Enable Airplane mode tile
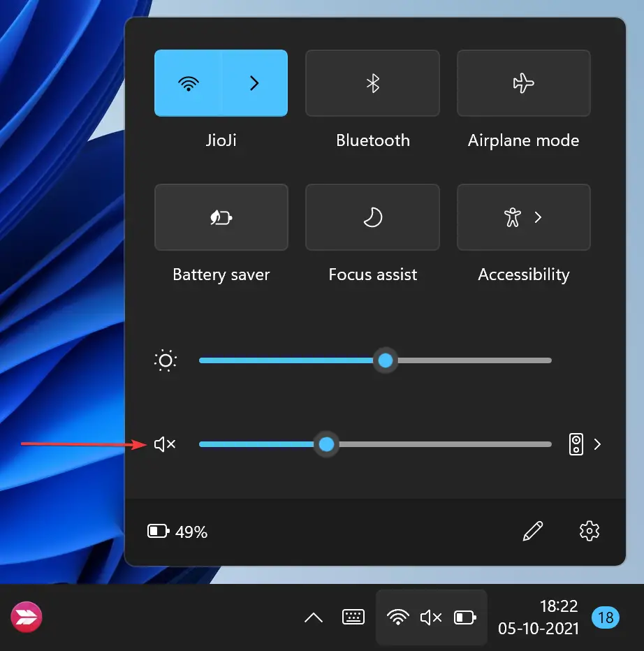This screenshot has width=644, height=651. pyautogui.click(x=524, y=83)
